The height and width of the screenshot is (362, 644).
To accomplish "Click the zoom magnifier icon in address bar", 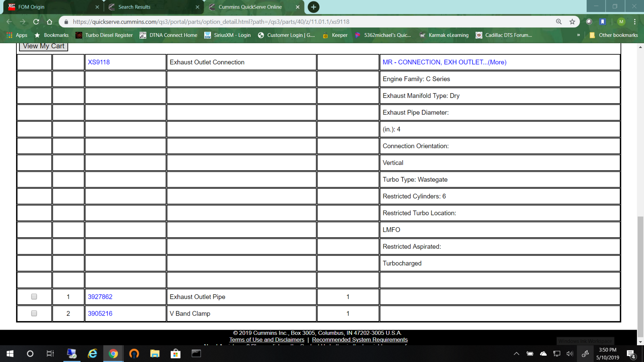I will [x=559, y=22].
